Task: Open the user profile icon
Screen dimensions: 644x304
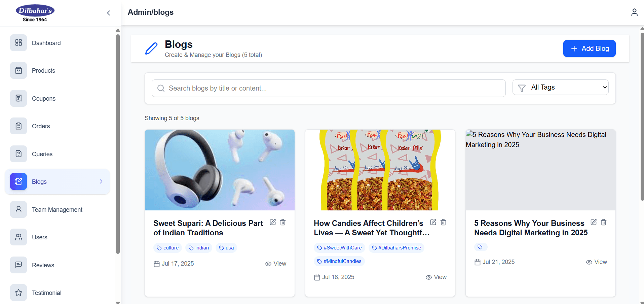Action: [634, 12]
